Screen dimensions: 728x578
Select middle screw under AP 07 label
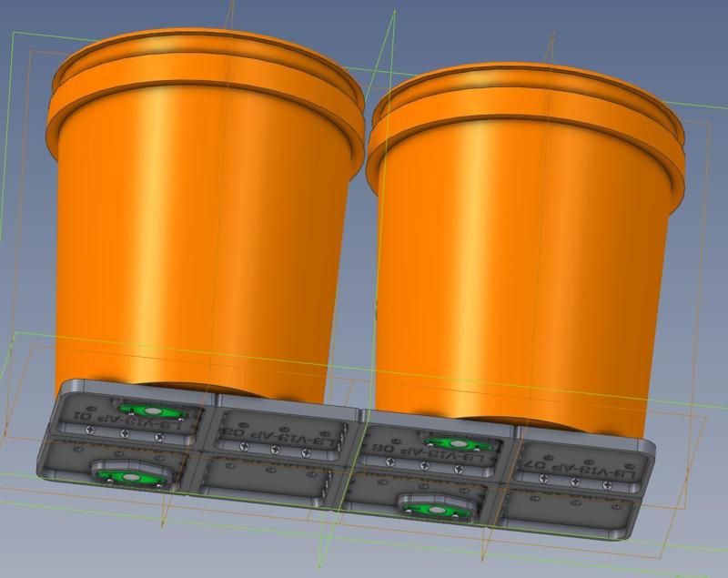point(575,482)
